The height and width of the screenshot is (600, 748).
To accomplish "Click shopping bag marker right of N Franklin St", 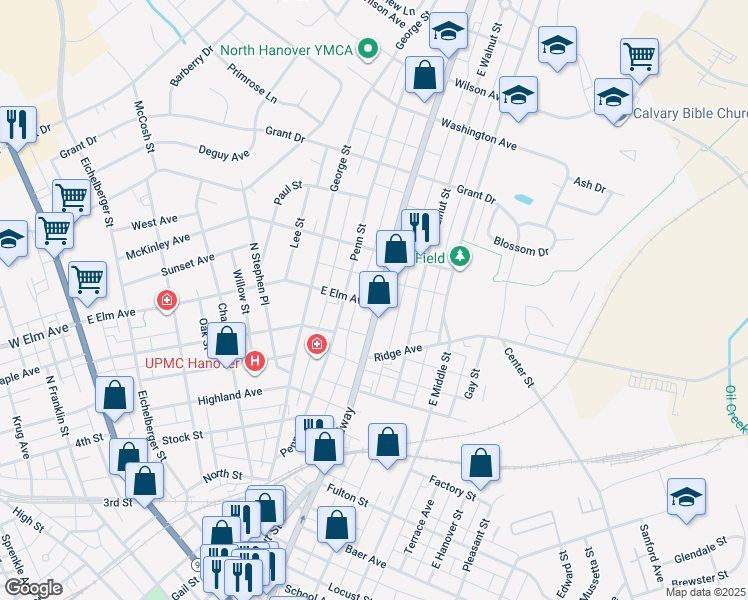I will coord(114,397).
